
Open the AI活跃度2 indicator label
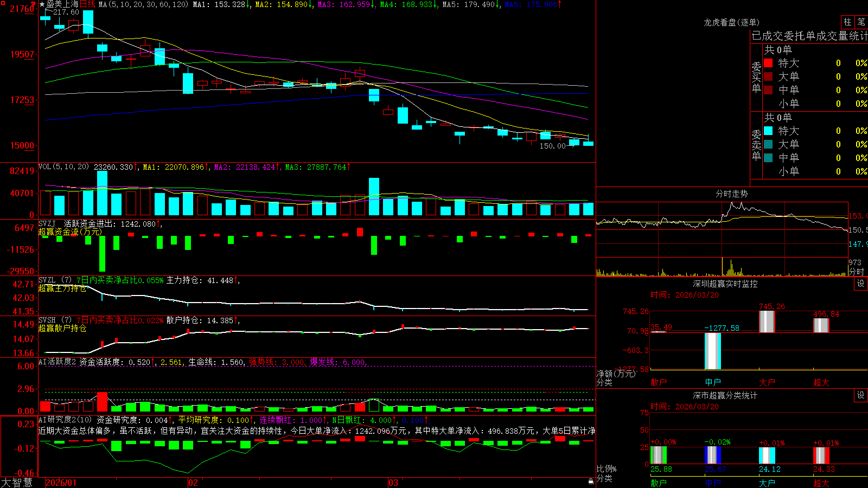point(57,362)
